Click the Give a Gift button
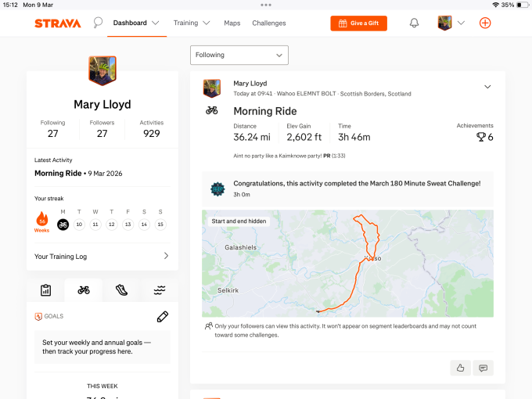Image resolution: width=532 pixels, height=399 pixels. click(x=358, y=23)
